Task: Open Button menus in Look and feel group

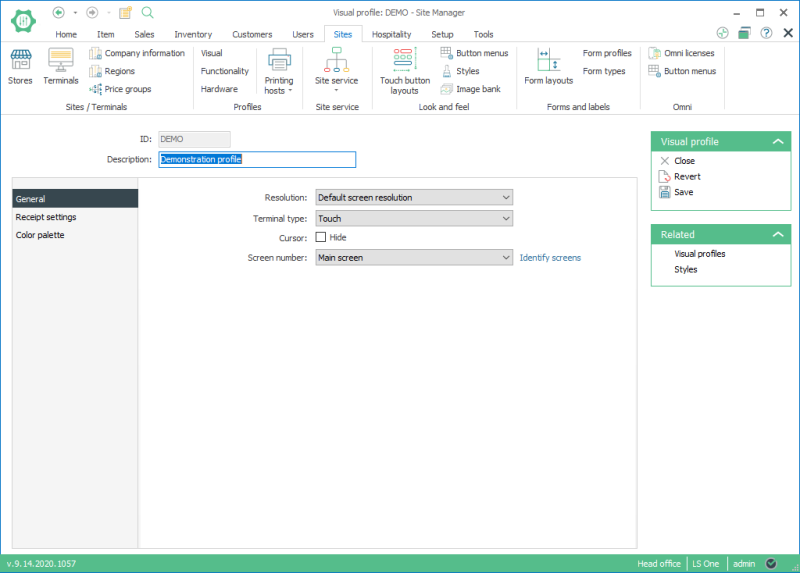Action: tap(474, 53)
